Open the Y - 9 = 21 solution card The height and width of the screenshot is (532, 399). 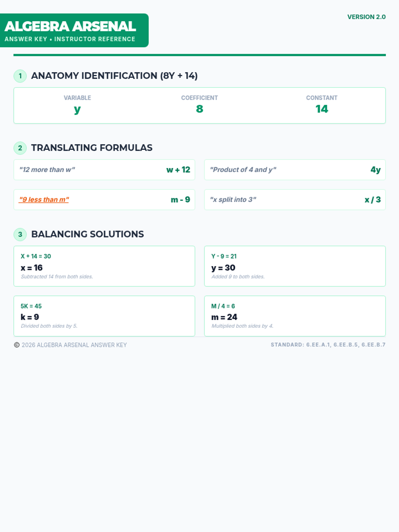coord(295,266)
